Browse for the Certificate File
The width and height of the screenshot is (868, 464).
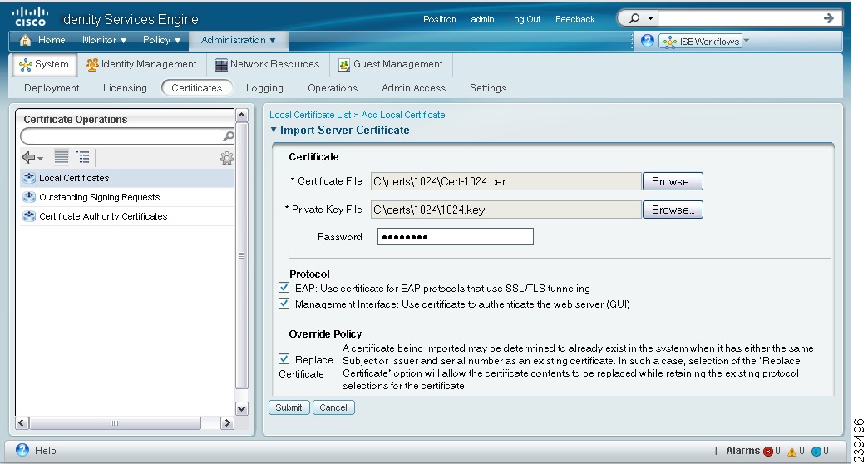tap(673, 181)
